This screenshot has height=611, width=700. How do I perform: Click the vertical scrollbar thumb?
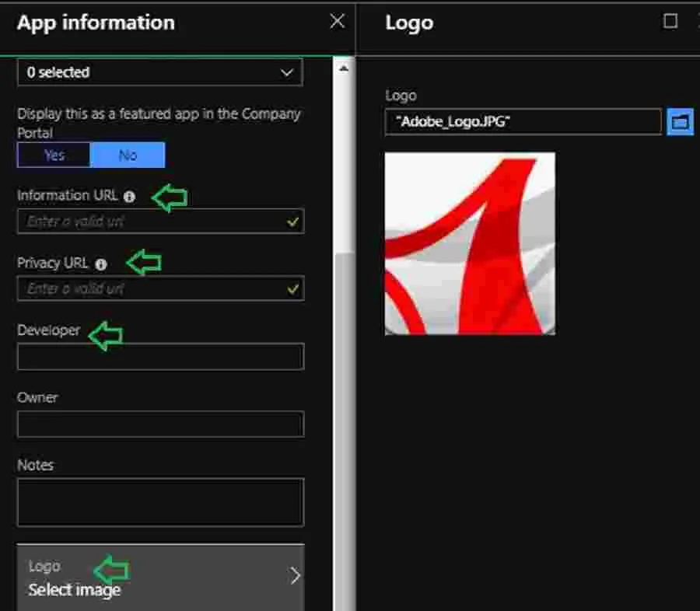pyautogui.click(x=343, y=428)
